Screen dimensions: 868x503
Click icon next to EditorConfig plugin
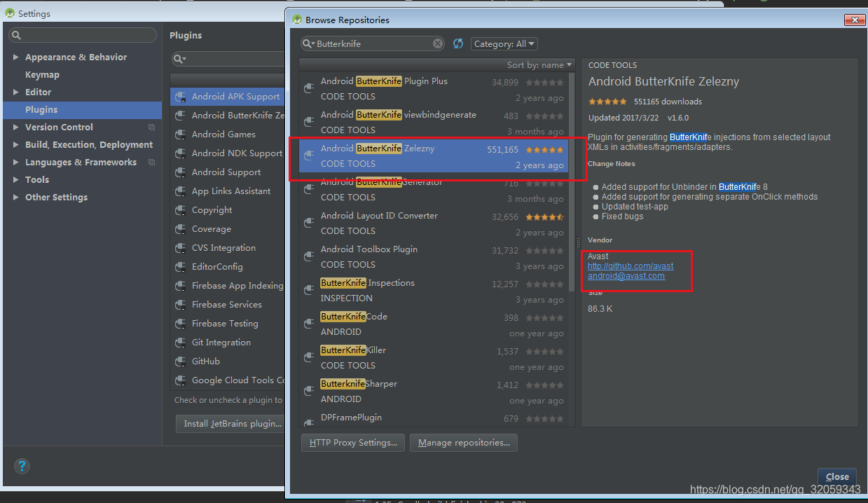pos(181,267)
